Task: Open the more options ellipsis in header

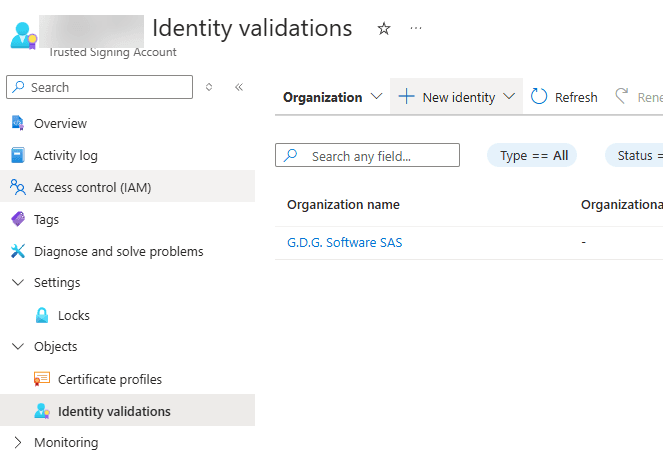Action: point(416,29)
